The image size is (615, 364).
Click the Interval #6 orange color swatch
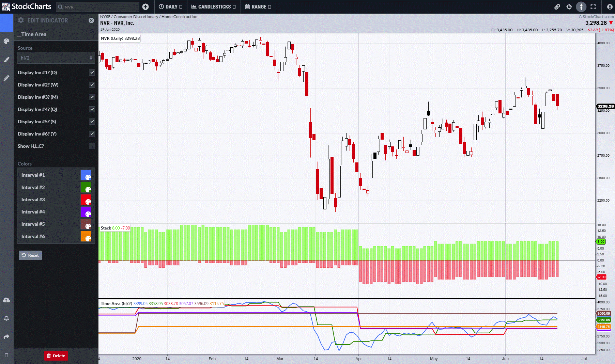click(86, 236)
